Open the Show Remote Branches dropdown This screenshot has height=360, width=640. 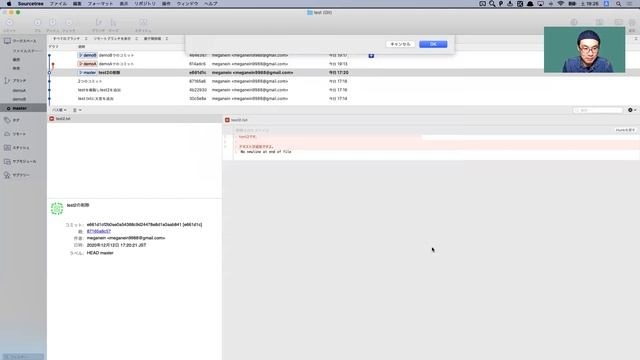click(x=116, y=38)
